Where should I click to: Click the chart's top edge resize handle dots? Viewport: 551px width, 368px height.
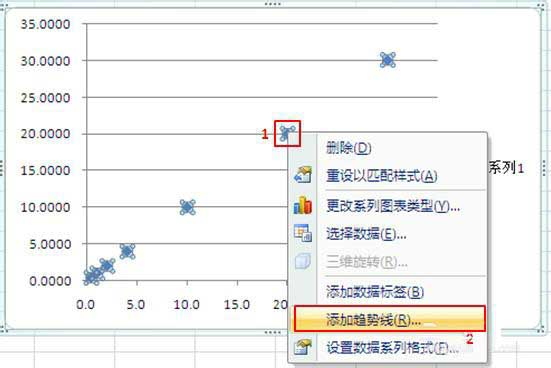(x=273, y=4)
